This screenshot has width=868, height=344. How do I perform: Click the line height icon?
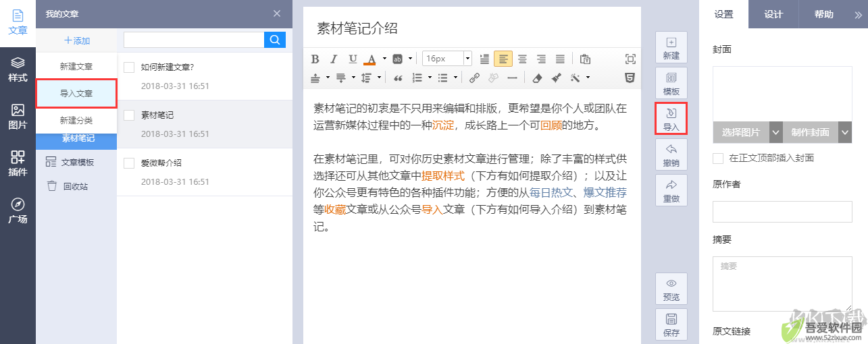point(366,78)
